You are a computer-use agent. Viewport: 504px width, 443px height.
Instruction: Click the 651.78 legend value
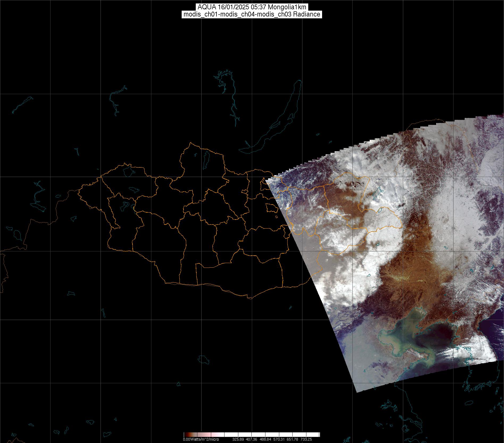293,440
